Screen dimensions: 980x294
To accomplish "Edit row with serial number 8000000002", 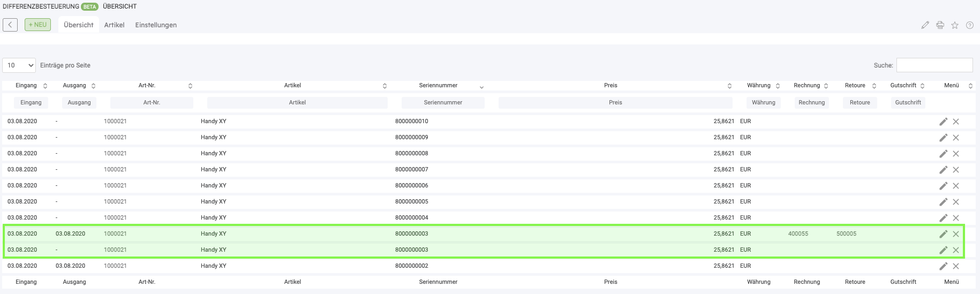I will coord(943,266).
